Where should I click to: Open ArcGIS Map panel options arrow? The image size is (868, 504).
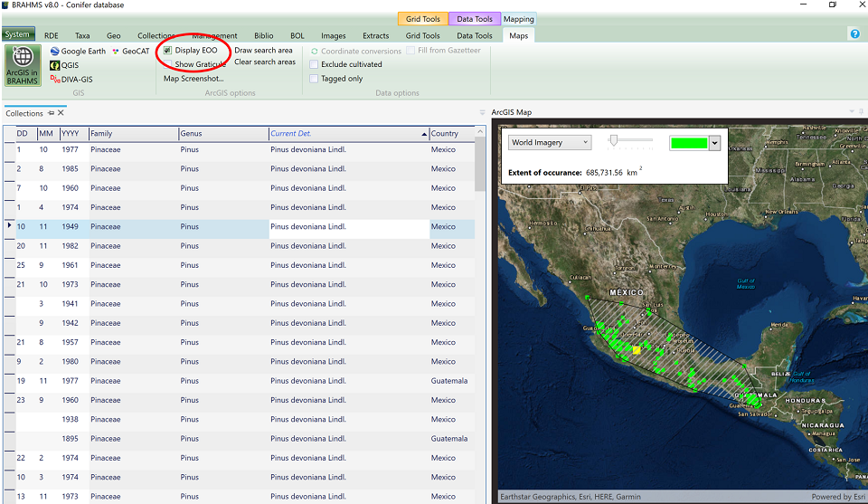852,112
